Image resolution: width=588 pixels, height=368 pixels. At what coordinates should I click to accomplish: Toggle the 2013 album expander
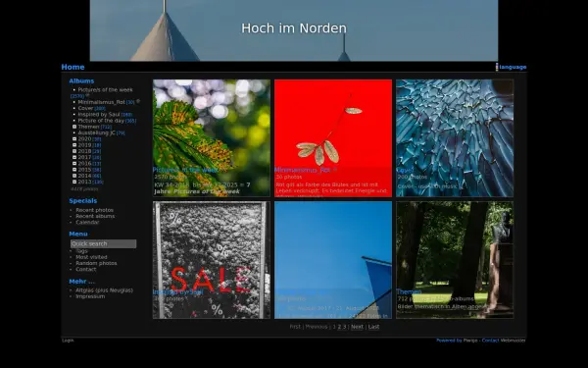tap(74, 182)
